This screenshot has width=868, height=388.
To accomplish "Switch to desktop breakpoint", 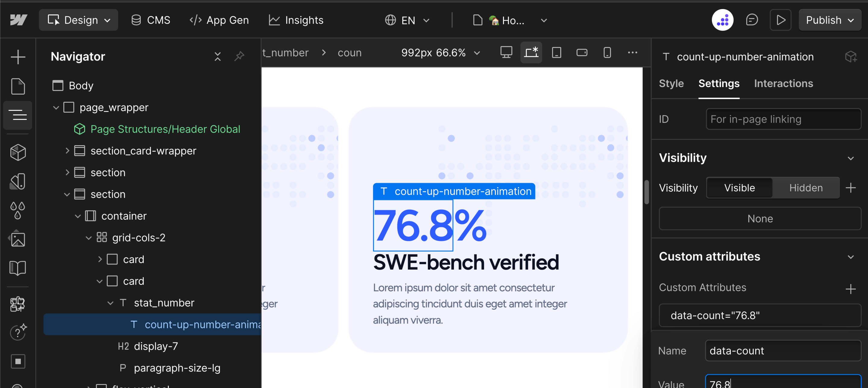I will pos(506,52).
